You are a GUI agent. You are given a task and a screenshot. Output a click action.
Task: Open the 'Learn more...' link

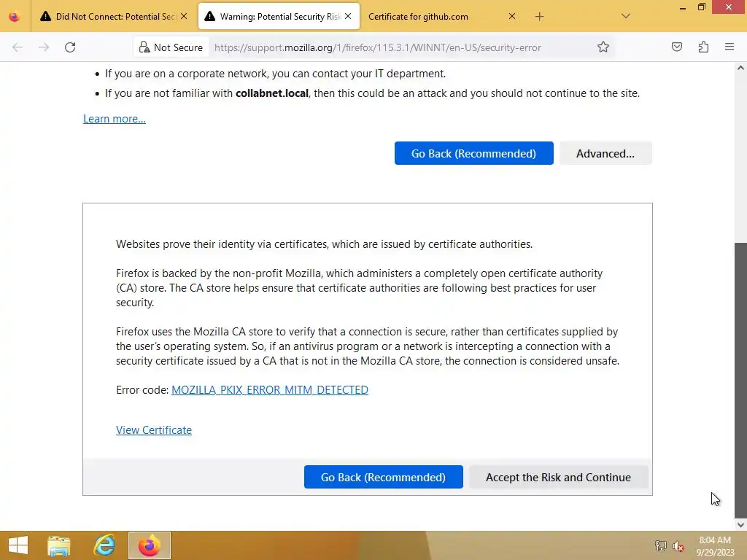coord(115,119)
